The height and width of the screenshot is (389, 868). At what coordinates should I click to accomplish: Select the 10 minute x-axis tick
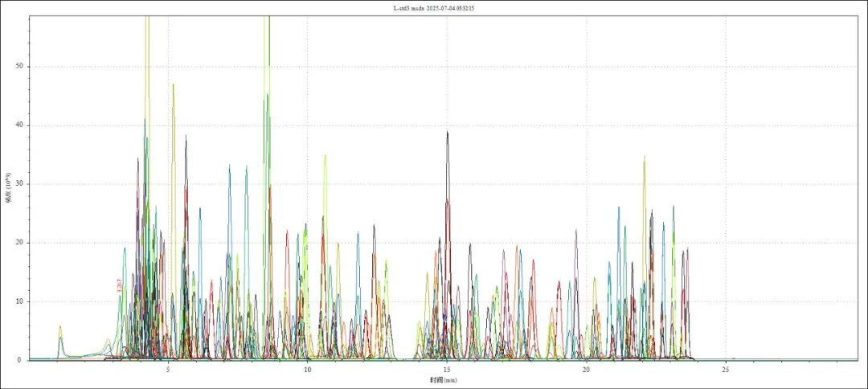point(308,369)
